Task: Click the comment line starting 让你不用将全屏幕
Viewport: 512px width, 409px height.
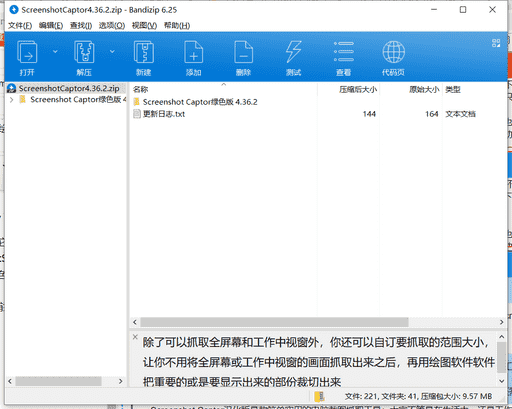Action: click(319, 362)
